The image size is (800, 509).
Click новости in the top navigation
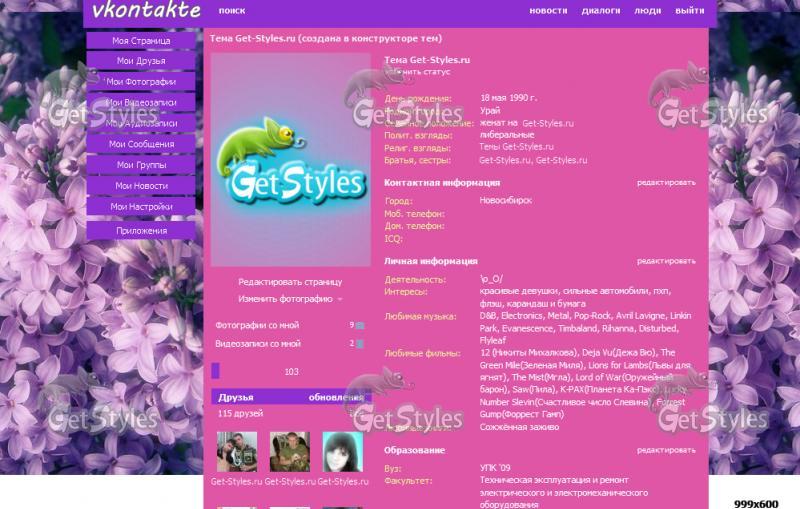(548, 11)
